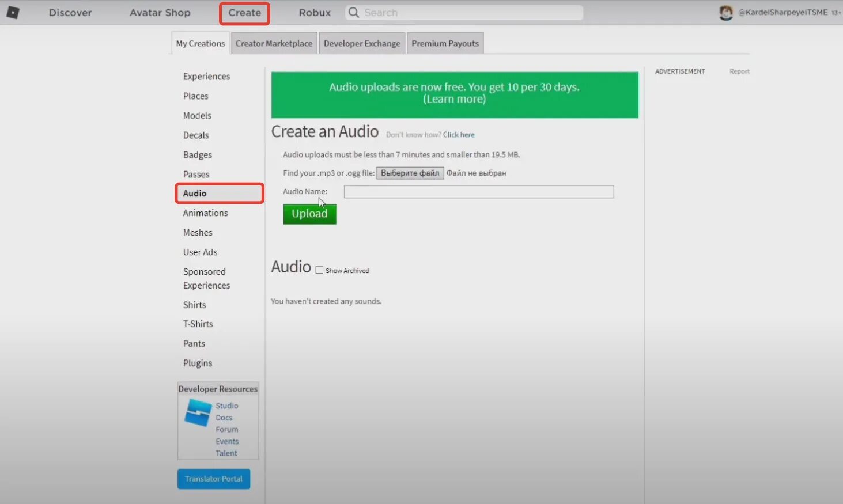Screen dimensions: 843x504
Task: Toggle the Show Archived checkbox
Action: click(319, 270)
